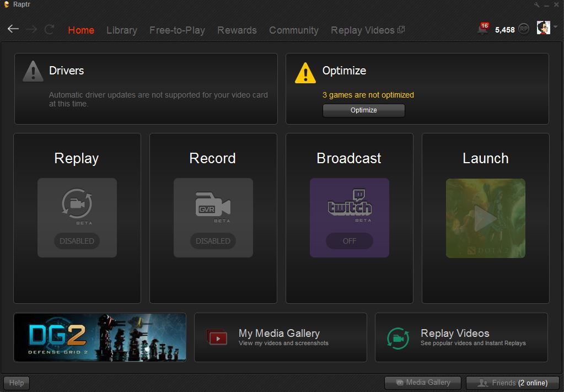Click the Launch panel title
564x392 pixels.
point(486,158)
